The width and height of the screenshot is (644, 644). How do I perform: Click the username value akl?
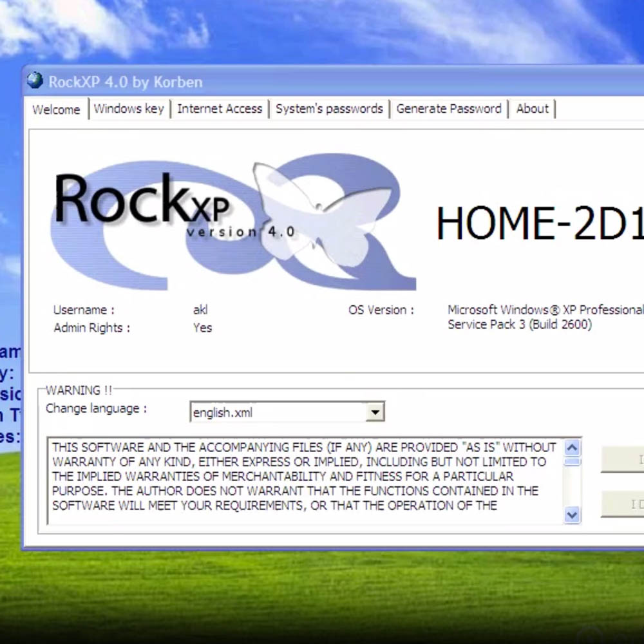coord(200,310)
